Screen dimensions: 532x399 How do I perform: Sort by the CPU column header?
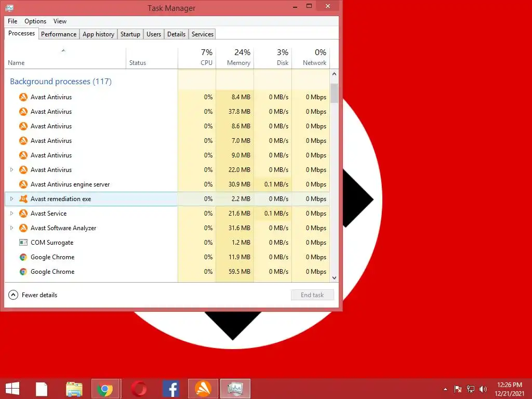click(197, 58)
